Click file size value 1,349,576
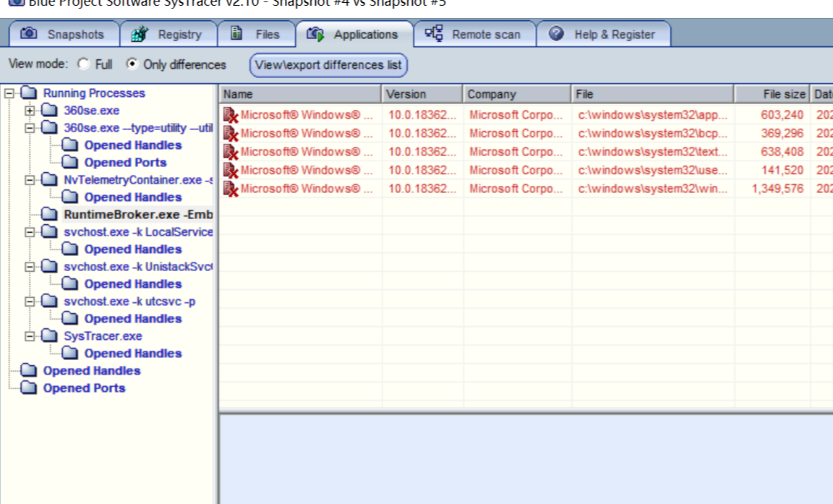 (777, 189)
